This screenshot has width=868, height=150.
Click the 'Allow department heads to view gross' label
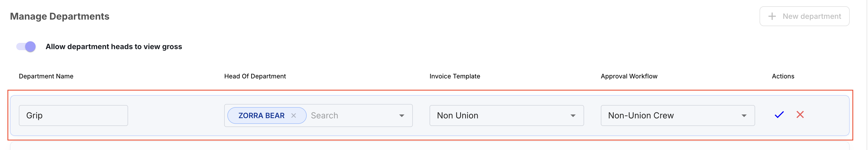point(114,47)
